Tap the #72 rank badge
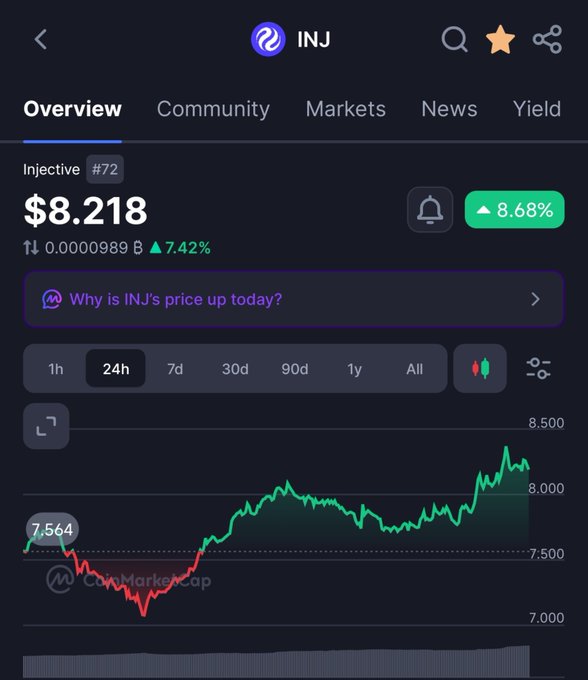 point(105,169)
